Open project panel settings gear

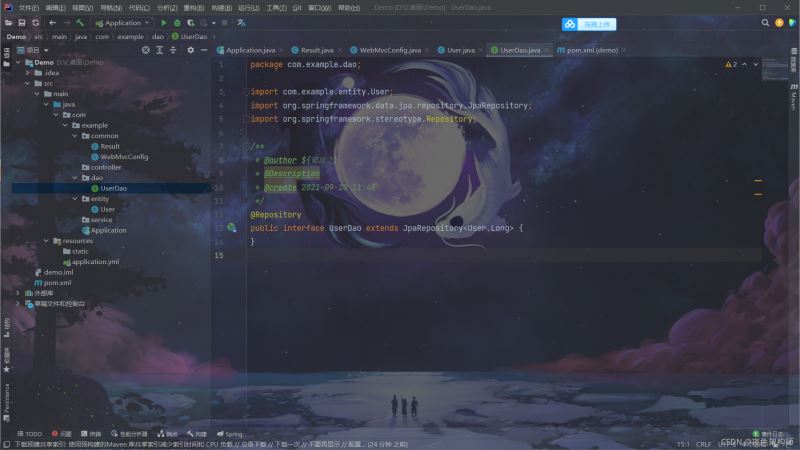tap(190, 50)
